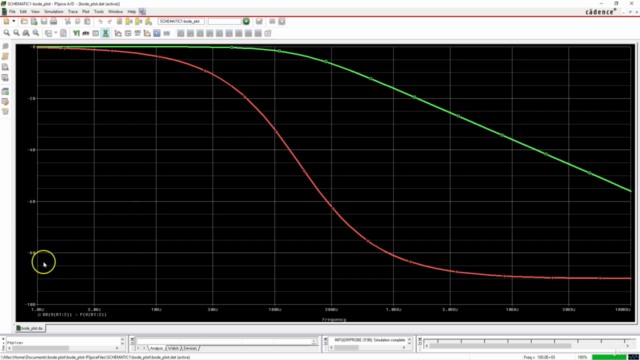Open the Window menu
The image size is (640, 360).
pyautogui.click(x=116, y=12)
